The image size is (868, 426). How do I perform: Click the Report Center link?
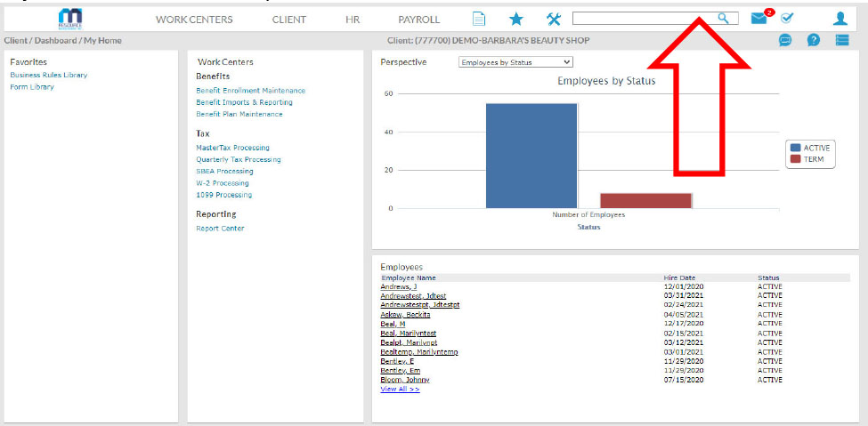(220, 229)
